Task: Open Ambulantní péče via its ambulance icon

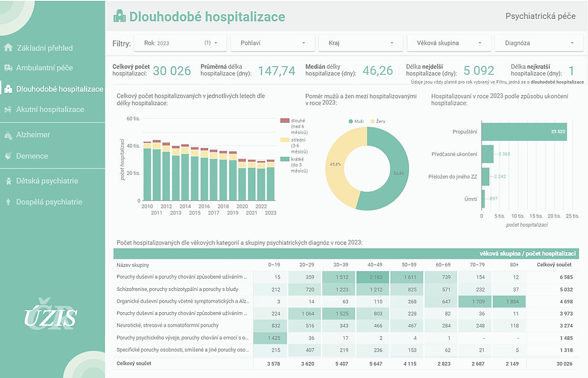Action: pos(8,68)
